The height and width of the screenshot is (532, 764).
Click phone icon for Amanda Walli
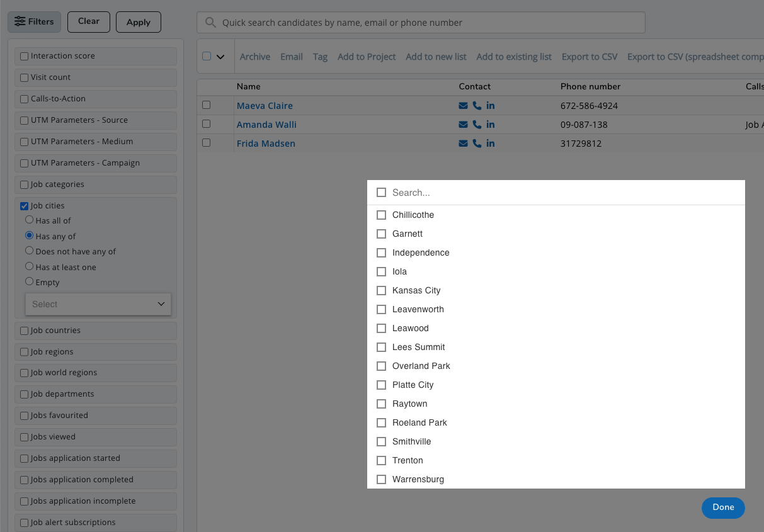pyautogui.click(x=477, y=125)
